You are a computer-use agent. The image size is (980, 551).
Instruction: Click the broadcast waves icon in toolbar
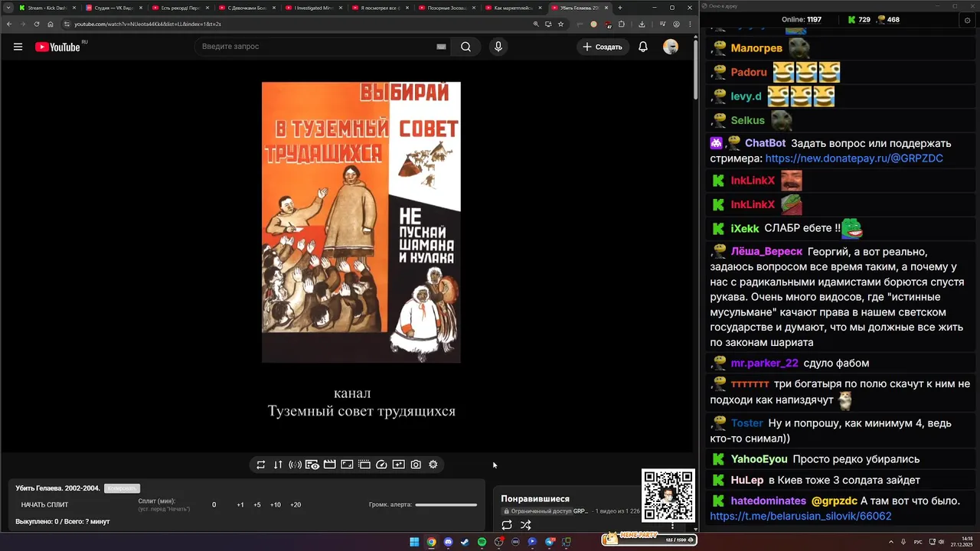(x=295, y=465)
